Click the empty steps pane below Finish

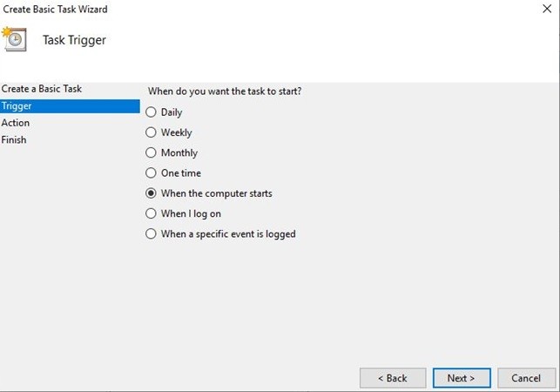(x=70, y=261)
